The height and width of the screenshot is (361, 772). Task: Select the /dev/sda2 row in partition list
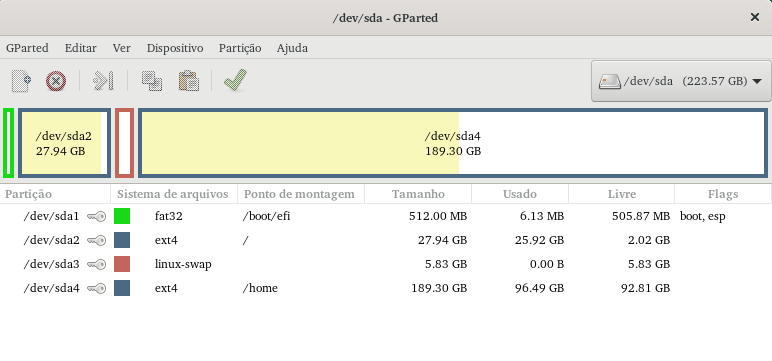(x=386, y=240)
